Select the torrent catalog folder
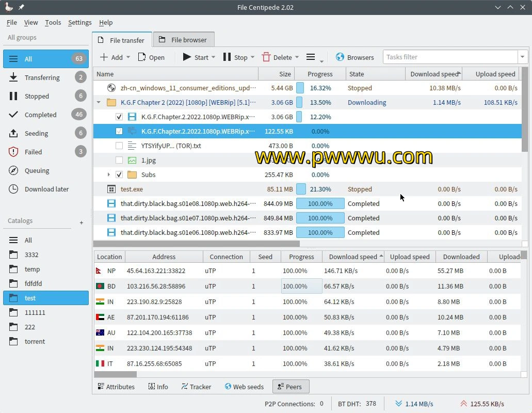 tap(46, 341)
